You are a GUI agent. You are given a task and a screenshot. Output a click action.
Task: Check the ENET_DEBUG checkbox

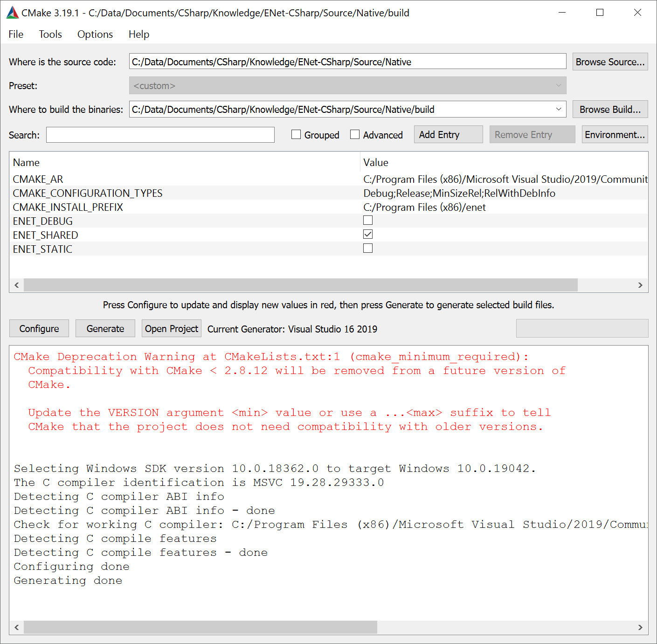pyautogui.click(x=368, y=220)
